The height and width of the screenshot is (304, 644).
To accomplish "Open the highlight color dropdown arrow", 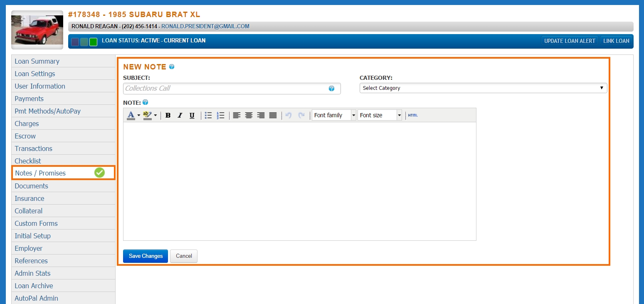I will [155, 115].
